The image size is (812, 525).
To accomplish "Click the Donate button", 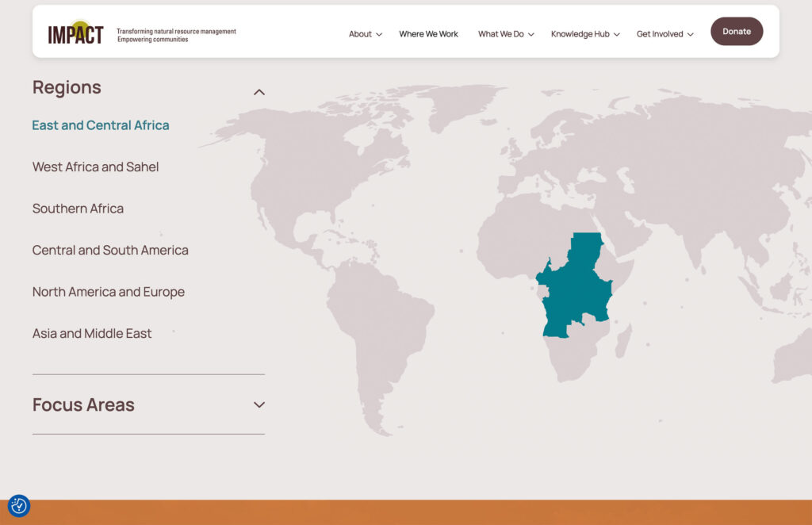I will click(737, 32).
